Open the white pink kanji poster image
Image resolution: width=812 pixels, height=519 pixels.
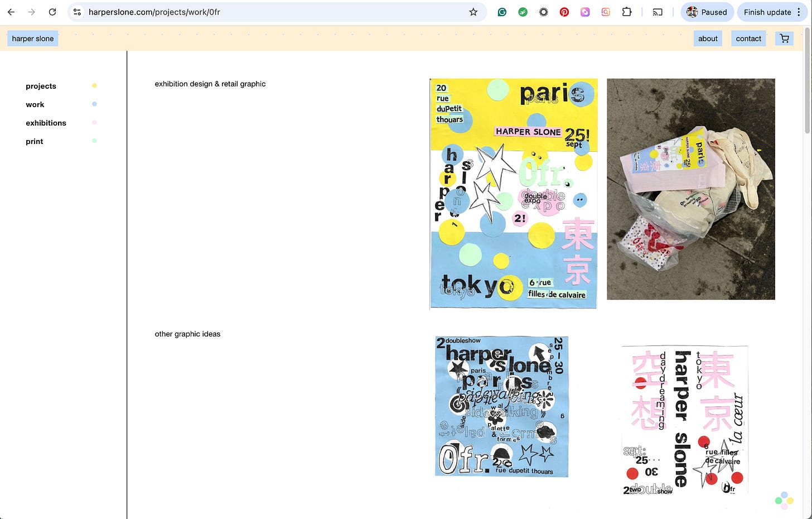coord(685,420)
